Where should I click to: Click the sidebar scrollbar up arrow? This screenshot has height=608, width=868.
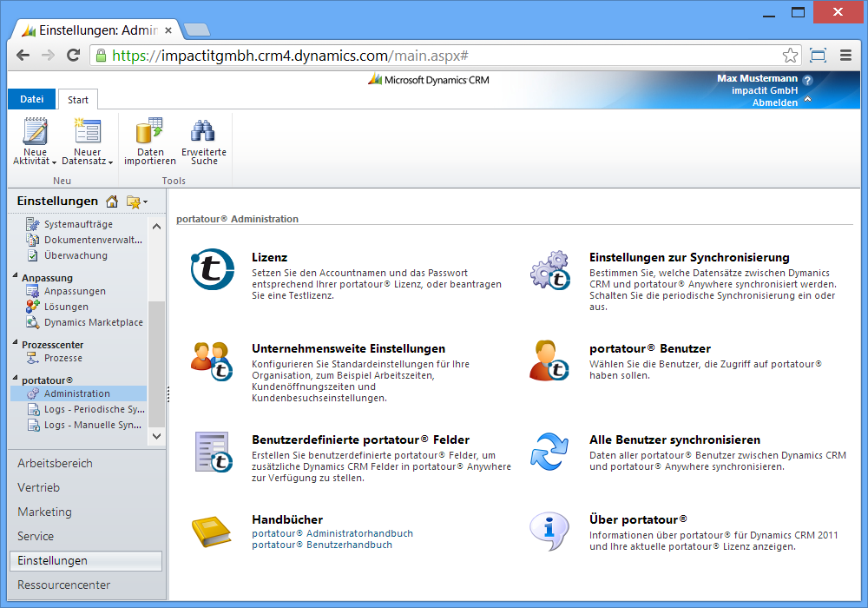click(156, 226)
